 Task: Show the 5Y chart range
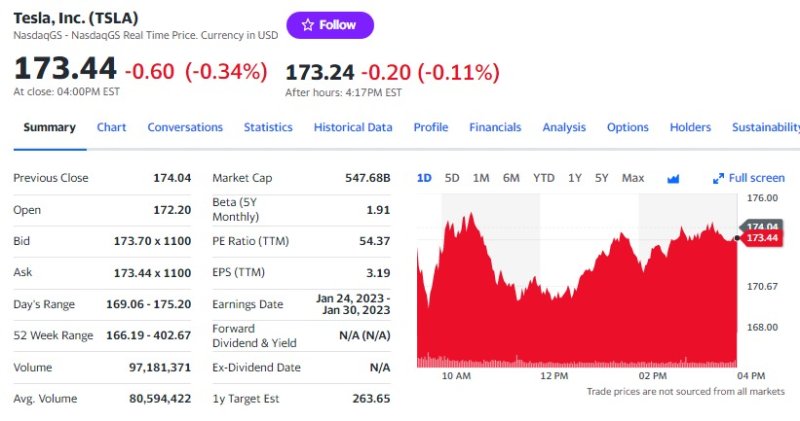click(x=601, y=178)
